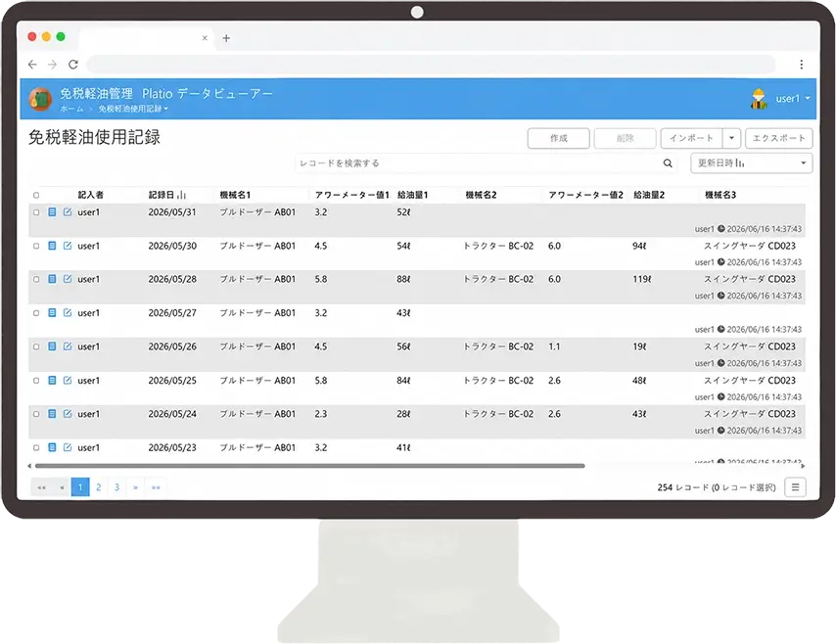The width and height of the screenshot is (836, 644).
Task: Edit the 2026/05/27 record
Action: (68, 313)
